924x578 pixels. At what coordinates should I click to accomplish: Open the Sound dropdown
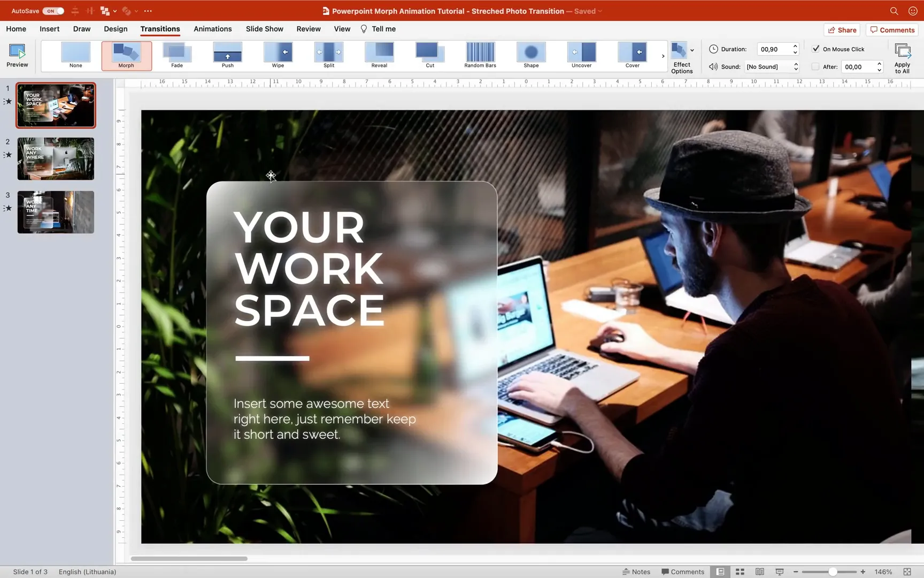[771, 66]
